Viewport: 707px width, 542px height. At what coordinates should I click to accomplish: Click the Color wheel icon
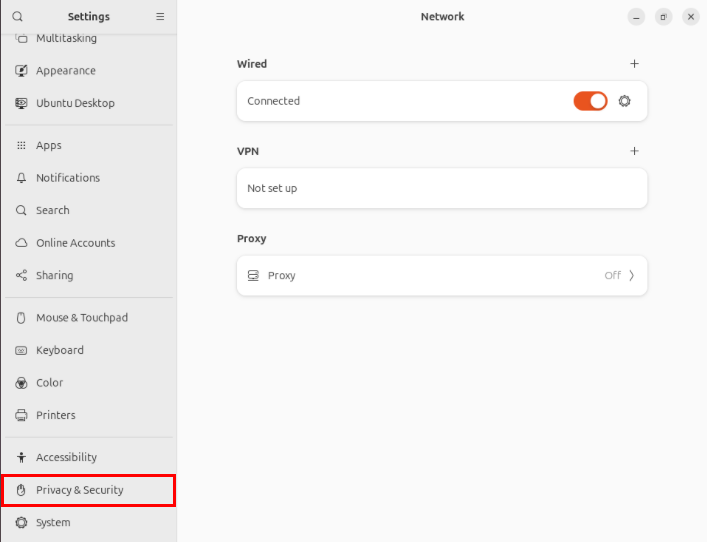21,383
